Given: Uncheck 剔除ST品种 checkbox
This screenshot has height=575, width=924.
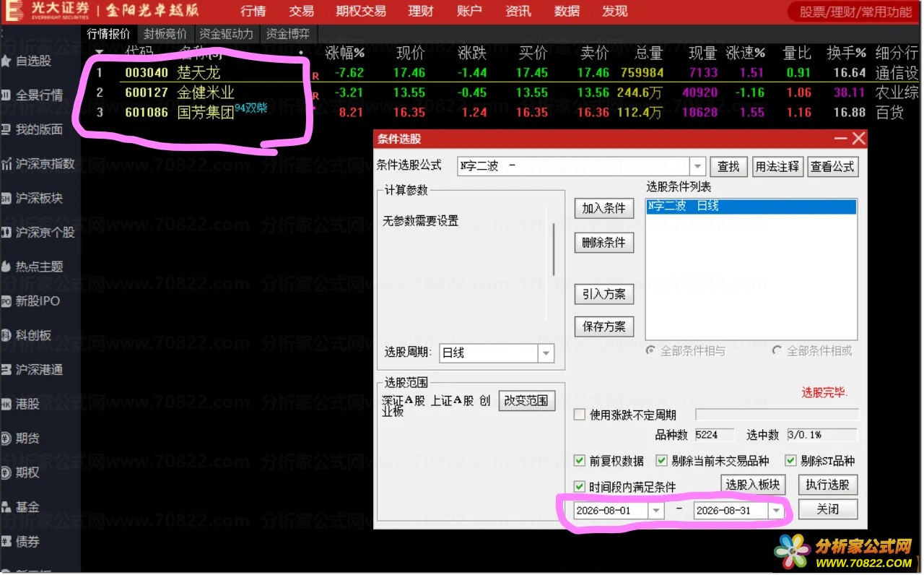Looking at the screenshot, I should [790, 461].
